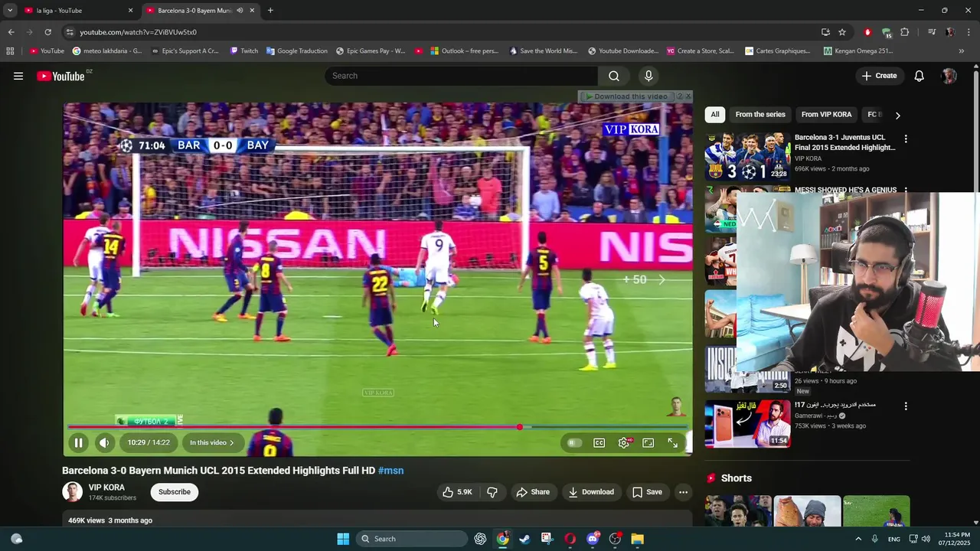Save the video to a playlist
Image resolution: width=980 pixels, height=551 pixels.
coord(647,492)
